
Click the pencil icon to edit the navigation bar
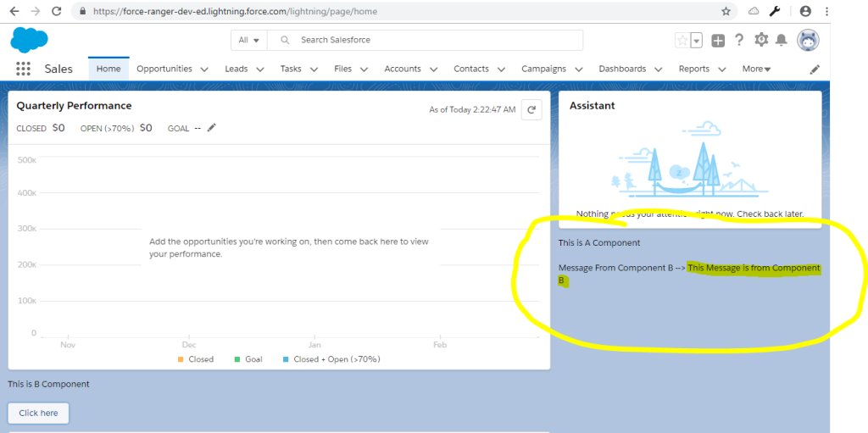tap(815, 69)
